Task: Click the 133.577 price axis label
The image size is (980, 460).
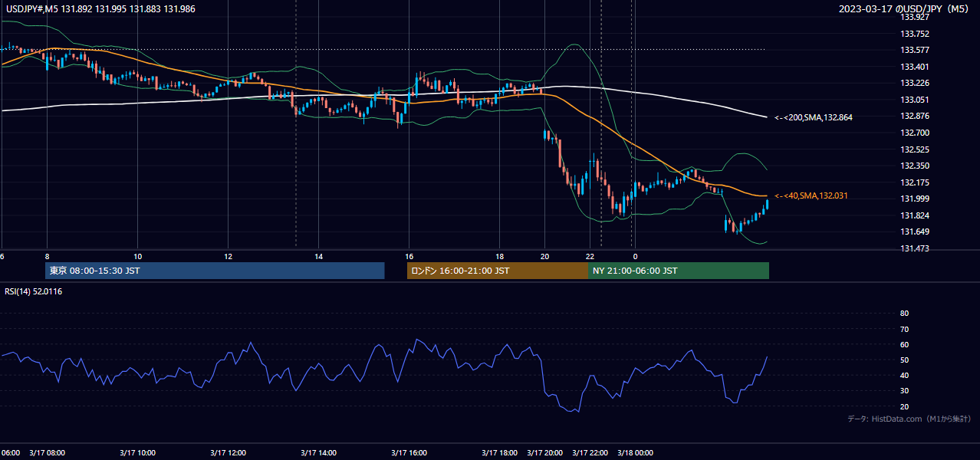Action: point(916,50)
